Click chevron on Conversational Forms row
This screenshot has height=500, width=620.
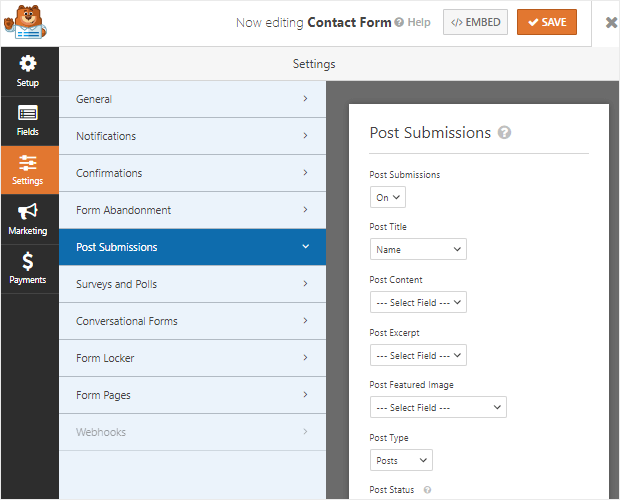pyautogui.click(x=305, y=321)
